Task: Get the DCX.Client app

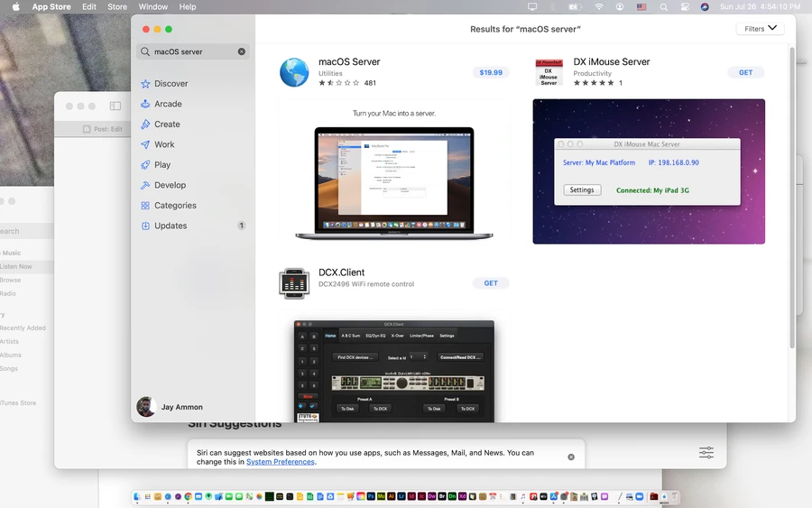Action: (491, 283)
